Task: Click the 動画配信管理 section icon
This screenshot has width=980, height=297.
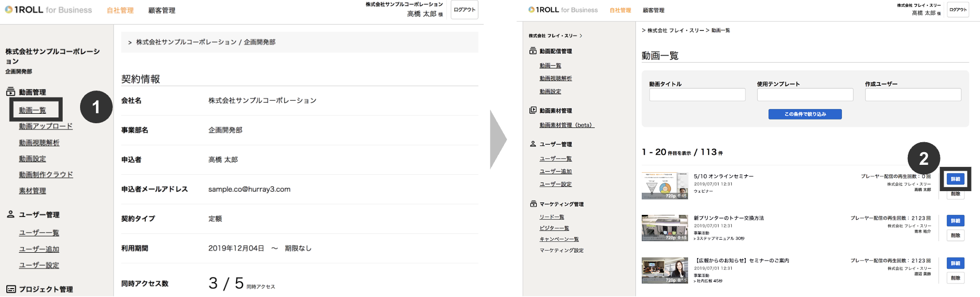Action: (533, 51)
